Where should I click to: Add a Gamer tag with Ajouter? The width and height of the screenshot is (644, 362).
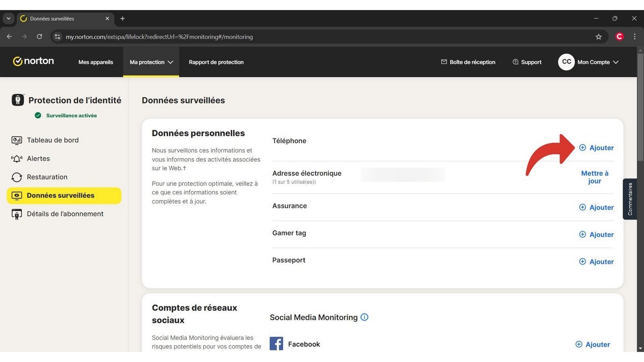(x=596, y=234)
